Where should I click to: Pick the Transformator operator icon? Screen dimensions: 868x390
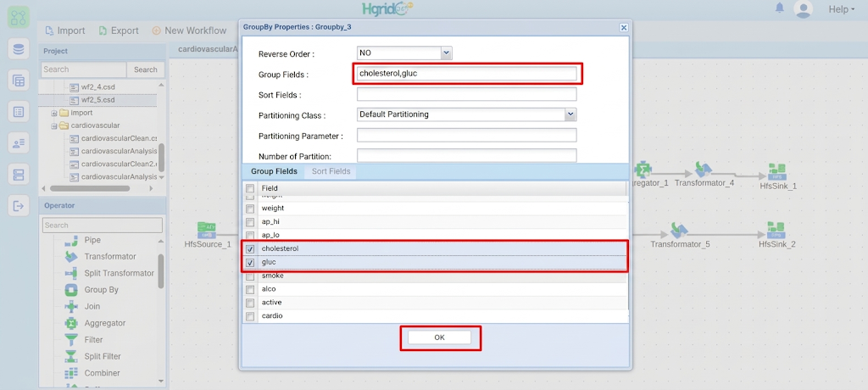click(71, 257)
